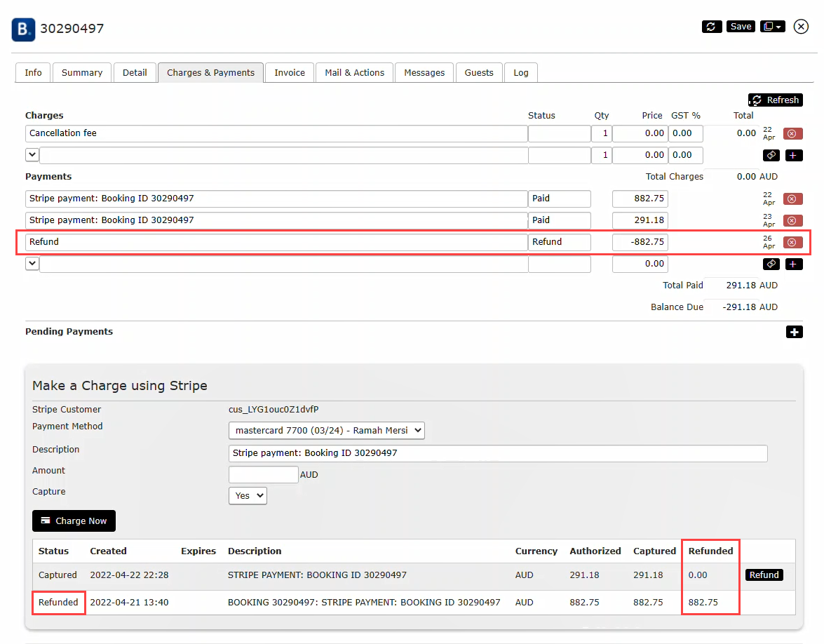
Task: Delete the Refund payment row dated 26 Apr
Action: [x=792, y=242]
